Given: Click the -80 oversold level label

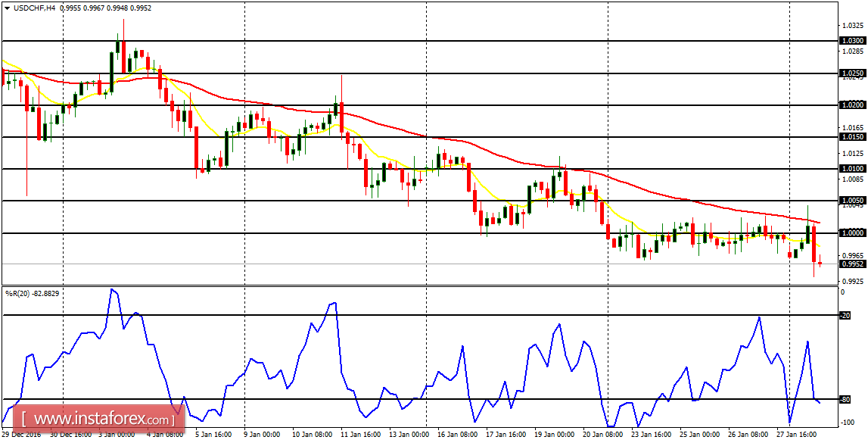Looking at the screenshot, I should tap(845, 399).
